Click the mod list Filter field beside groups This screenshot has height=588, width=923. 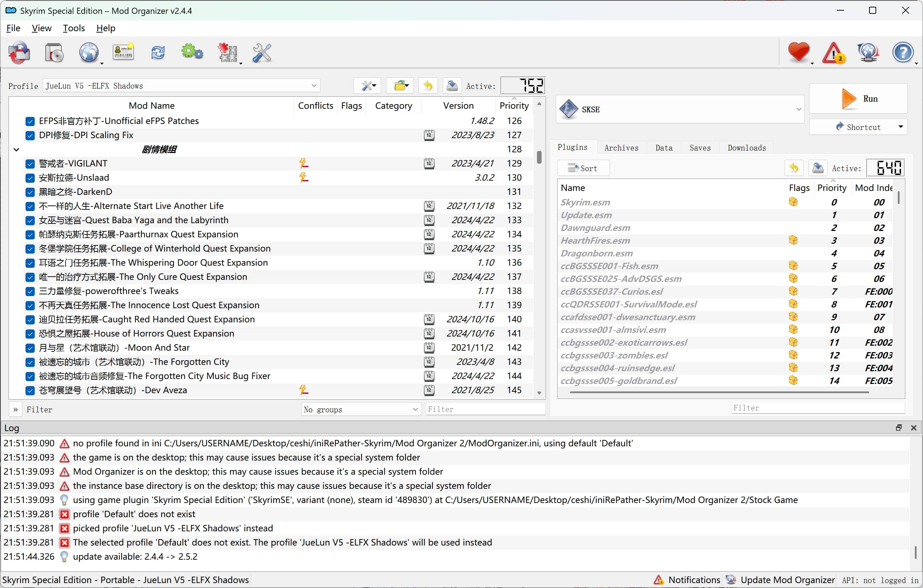(485, 409)
